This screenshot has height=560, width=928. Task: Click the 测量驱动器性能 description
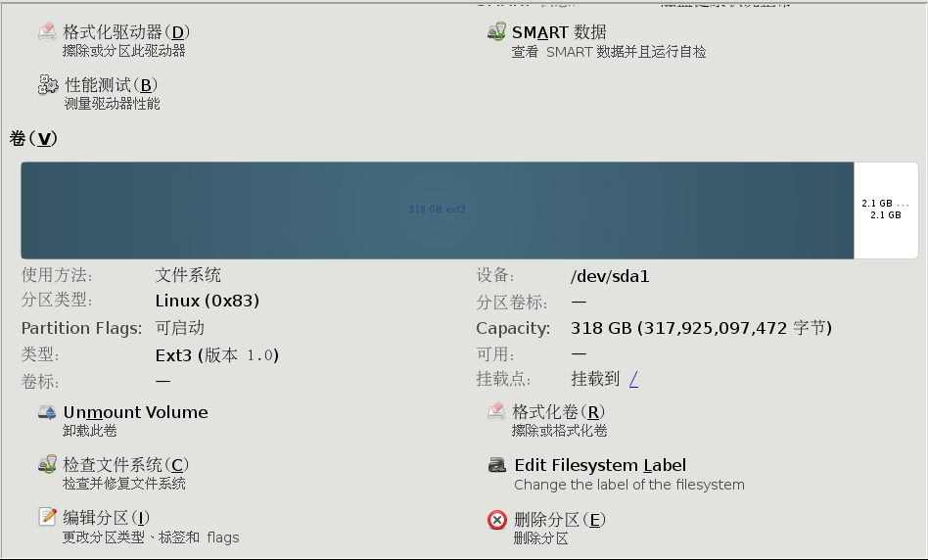point(112,104)
